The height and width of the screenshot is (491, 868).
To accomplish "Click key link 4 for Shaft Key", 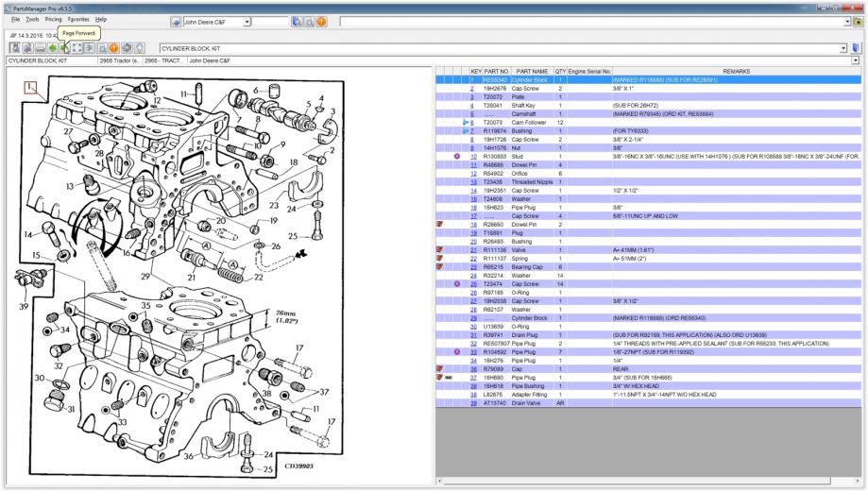I will (472, 106).
